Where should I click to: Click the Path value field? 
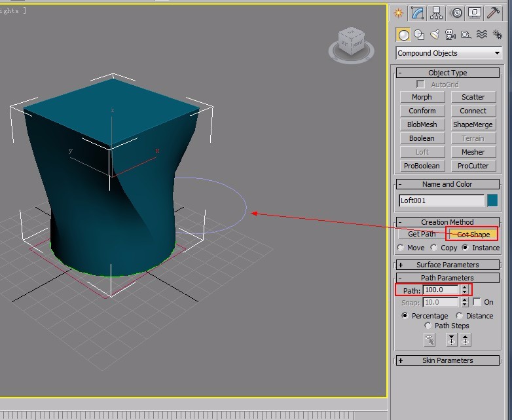441,290
